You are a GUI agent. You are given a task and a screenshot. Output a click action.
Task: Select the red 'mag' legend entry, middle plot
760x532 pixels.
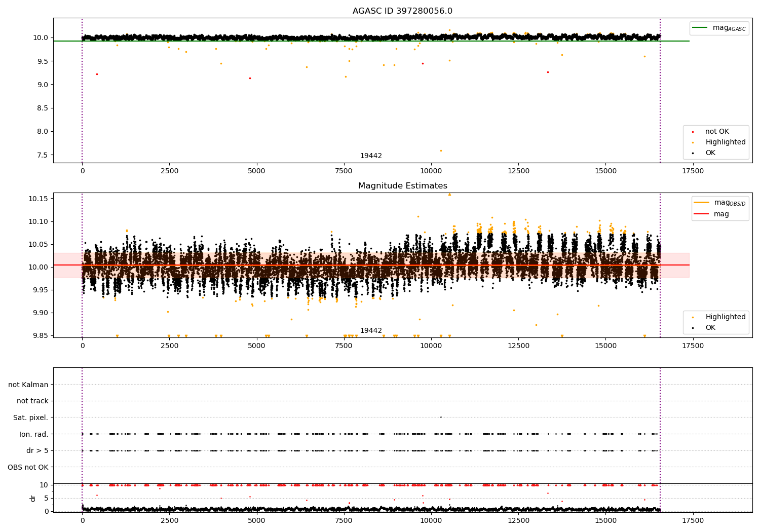click(x=721, y=214)
